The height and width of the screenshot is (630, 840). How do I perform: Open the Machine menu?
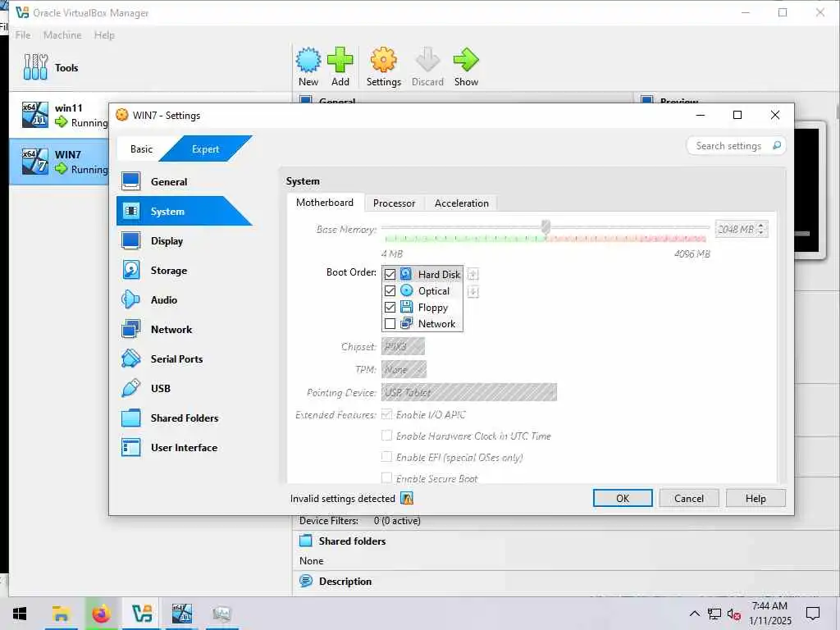(62, 34)
